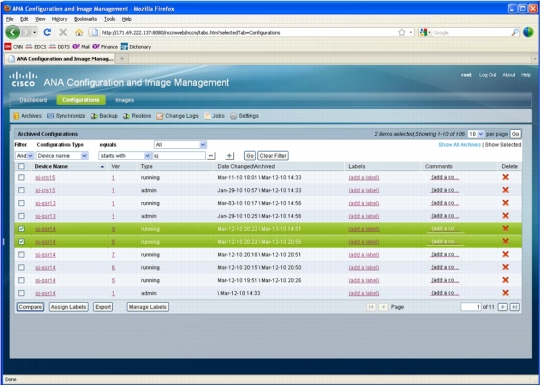Image resolution: width=541 pixels, height=387 pixels.
Task: Open the File menu
Action: (10, 19)
